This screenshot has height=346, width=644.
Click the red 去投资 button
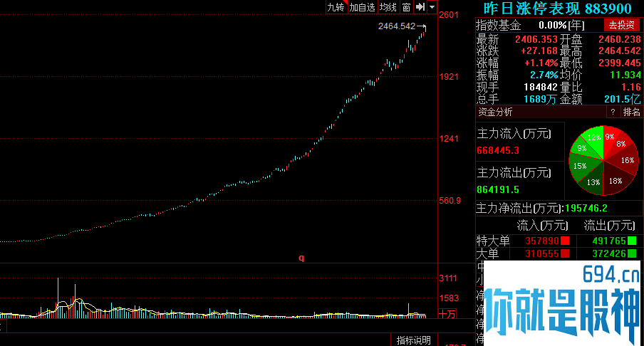pyautogui.click(x=621, y=25)
